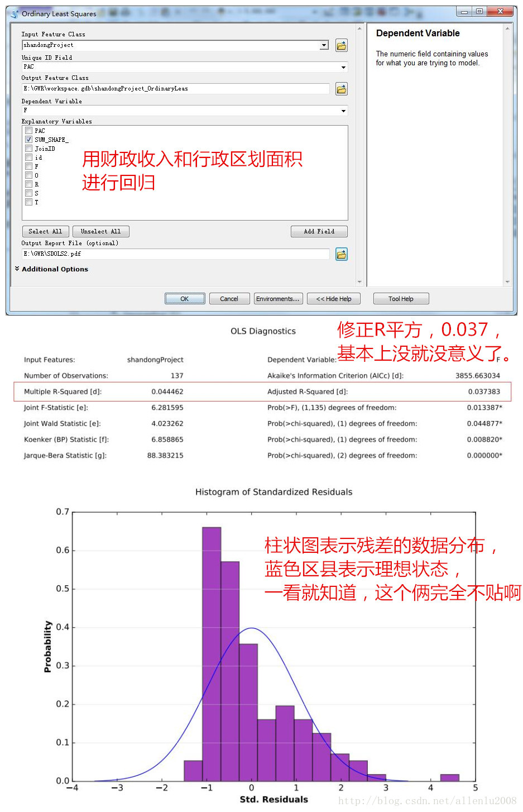Click the Output Report File path field
Viewport: 523px width, 812px height.
[176, 254]
